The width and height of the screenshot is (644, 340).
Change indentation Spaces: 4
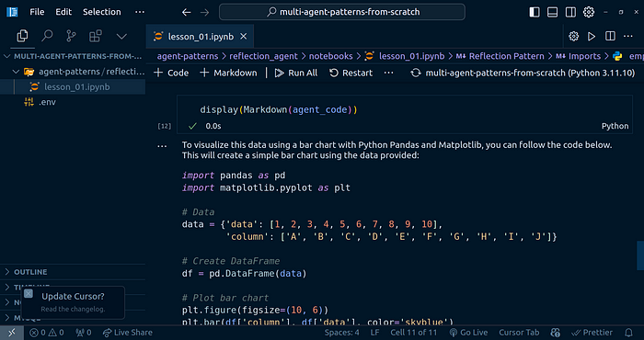[341, 333]
